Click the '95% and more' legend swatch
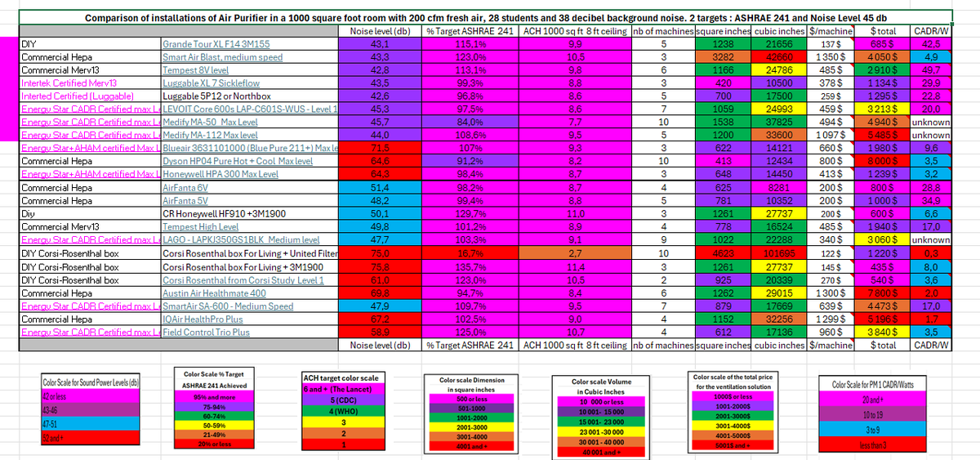 coord(214,396)
